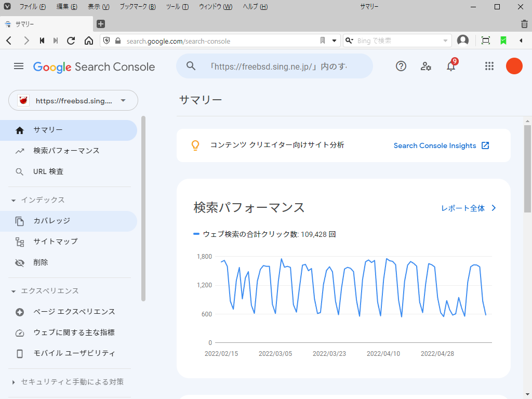Click the Google Search Console logo

[94, 67]
